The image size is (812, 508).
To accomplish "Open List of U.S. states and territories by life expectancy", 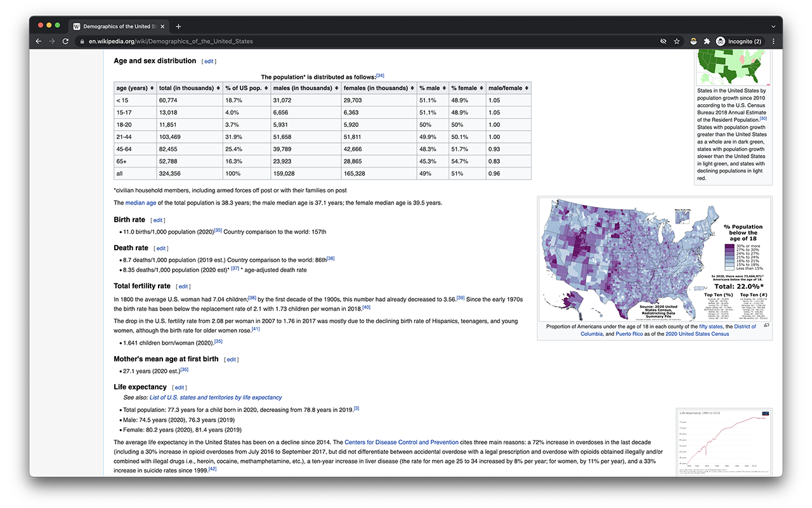I will click(216, 398).
